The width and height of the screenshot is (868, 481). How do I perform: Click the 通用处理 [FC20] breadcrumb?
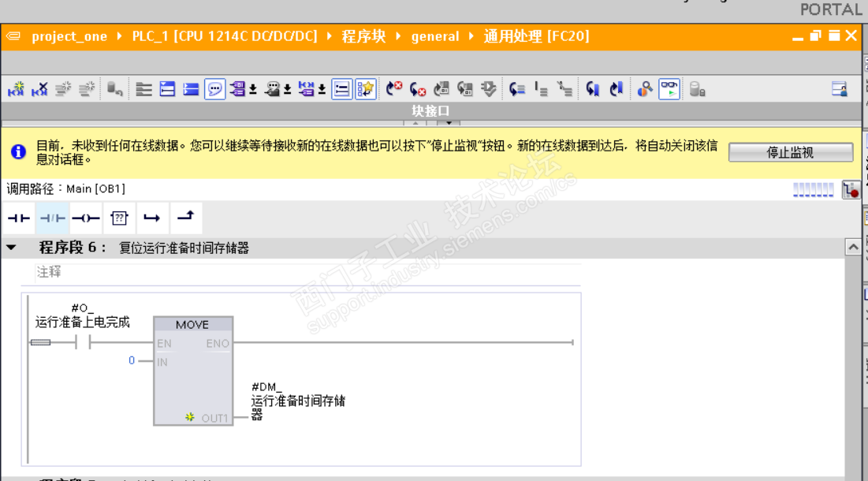pyautogui.click(x=536, y=36)
